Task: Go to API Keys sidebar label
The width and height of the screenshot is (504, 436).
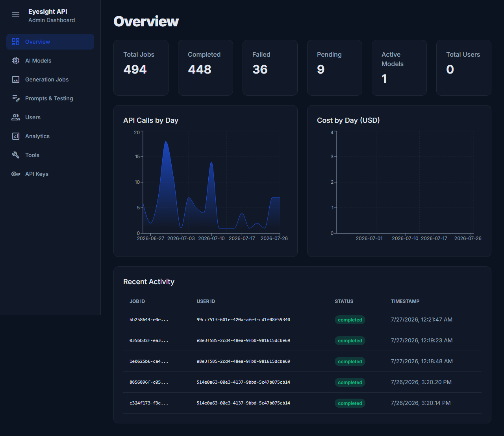Action: [x=37, y=174]
